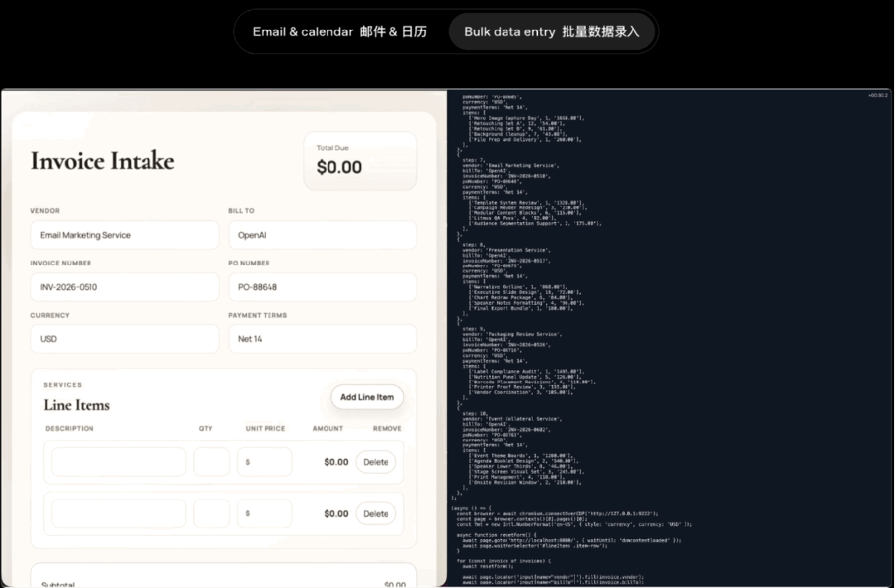Click 'Email Marketing Service' vendor line in code

point(510,166)
